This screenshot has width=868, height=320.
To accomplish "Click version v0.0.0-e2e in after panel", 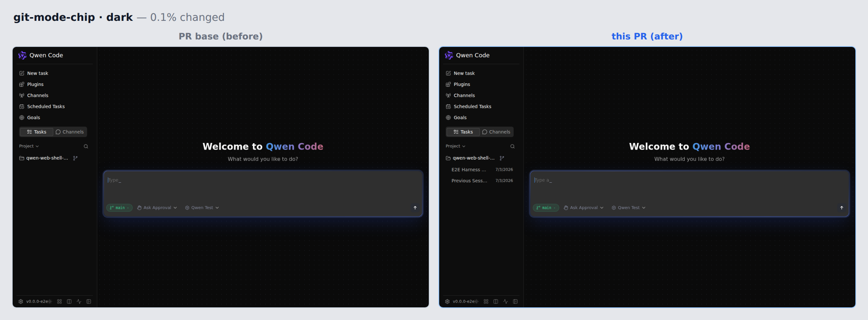I will (463, 301).
